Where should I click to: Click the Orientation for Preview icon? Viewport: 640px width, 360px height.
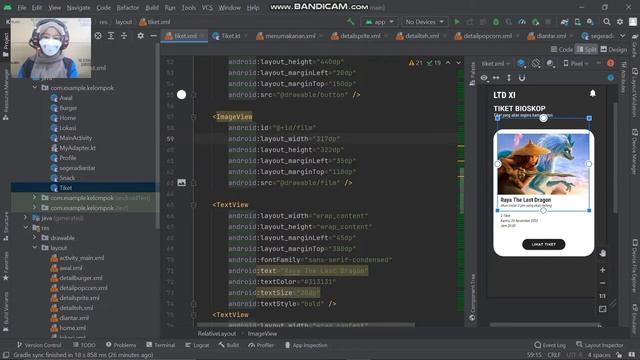[536, 63]
